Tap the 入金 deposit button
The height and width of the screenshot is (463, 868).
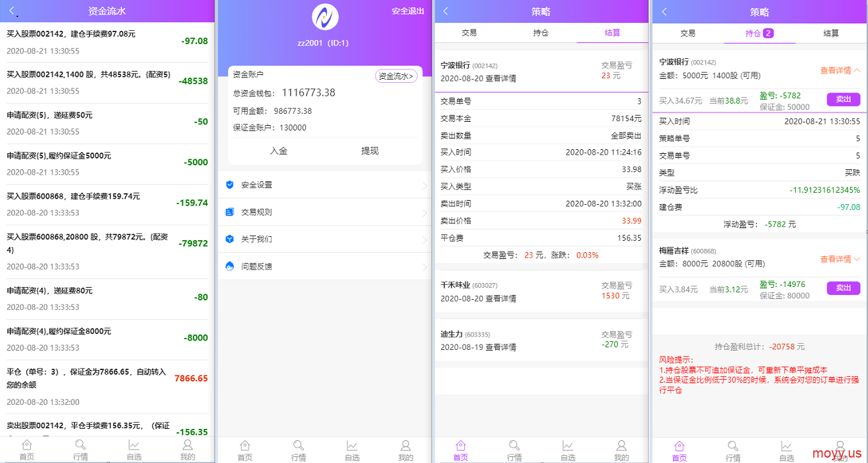tap(279, 151)
